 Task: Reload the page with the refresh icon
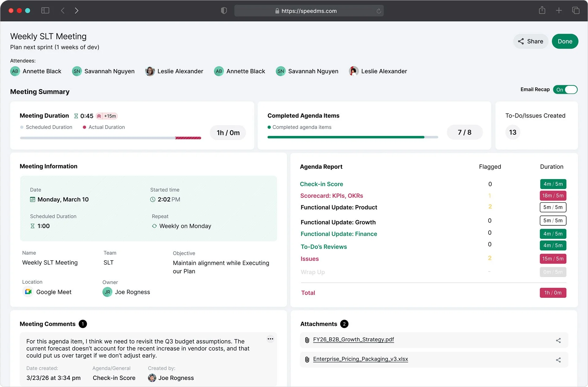(x=379, y=11)
